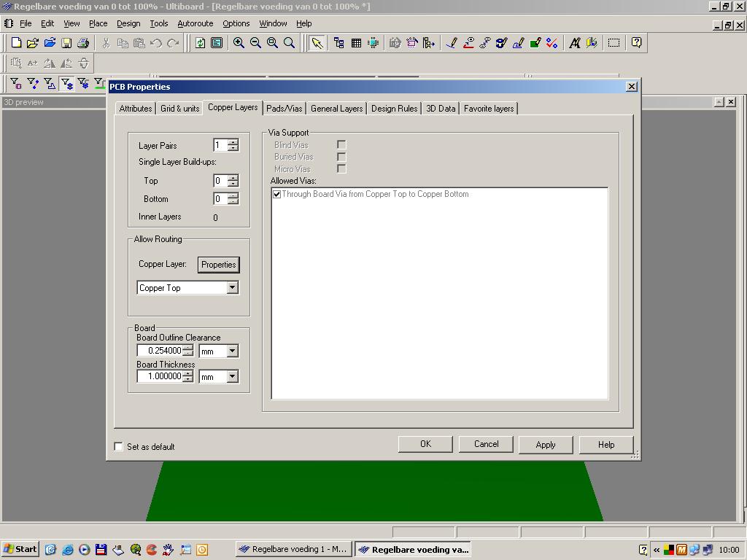Click the New file icon

click(16, 43)
